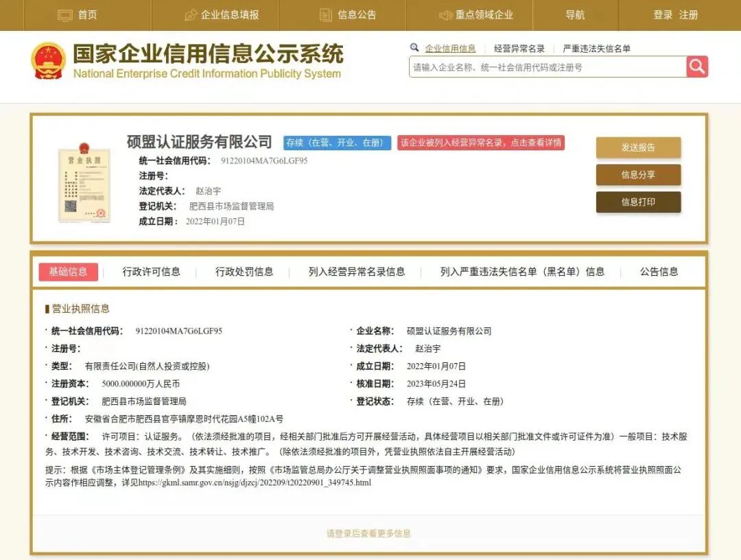Open the 导航 menu item

click(x=576, y=14)
